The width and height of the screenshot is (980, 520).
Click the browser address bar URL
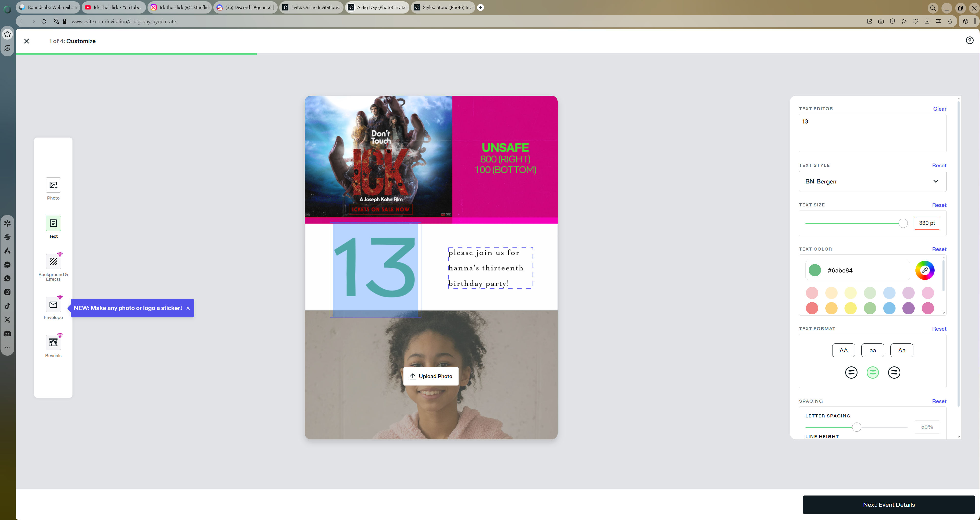pyautogui.click(x=124, y=21)
